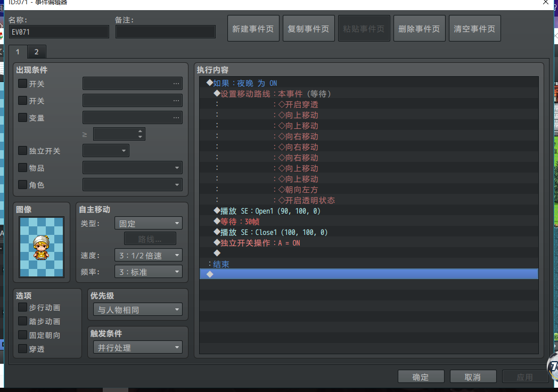Select the 播放 SE：Close1 command line
This screenshot has height=392, width=558.
point(368,232)
